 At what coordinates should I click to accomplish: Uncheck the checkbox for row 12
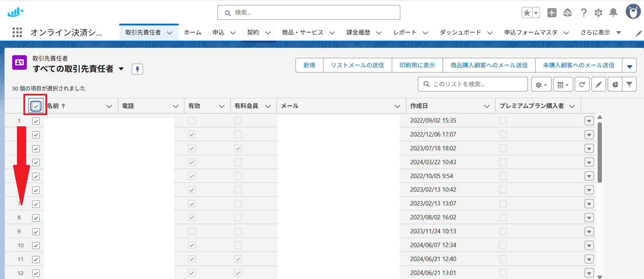[x=36, y=273]
